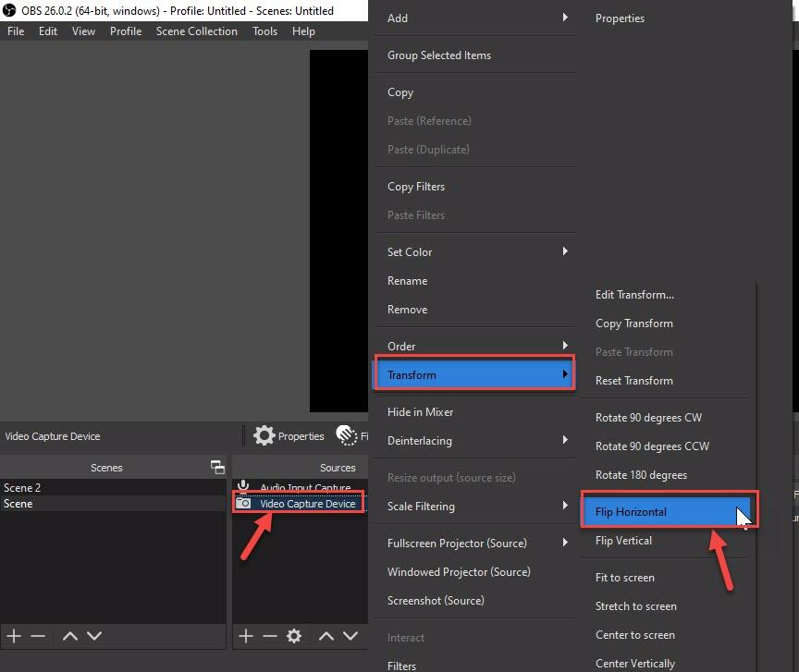Screen dimensions: 799x672
Task: Expand the Deinterlacing submenu arrow
Action: click(x=565, y=440)
